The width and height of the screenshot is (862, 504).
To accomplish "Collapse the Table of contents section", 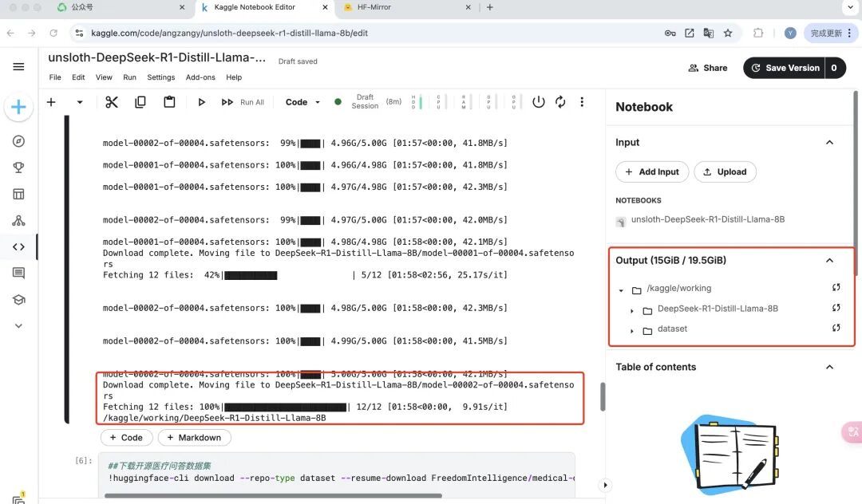I will click(x=829, y=367).
